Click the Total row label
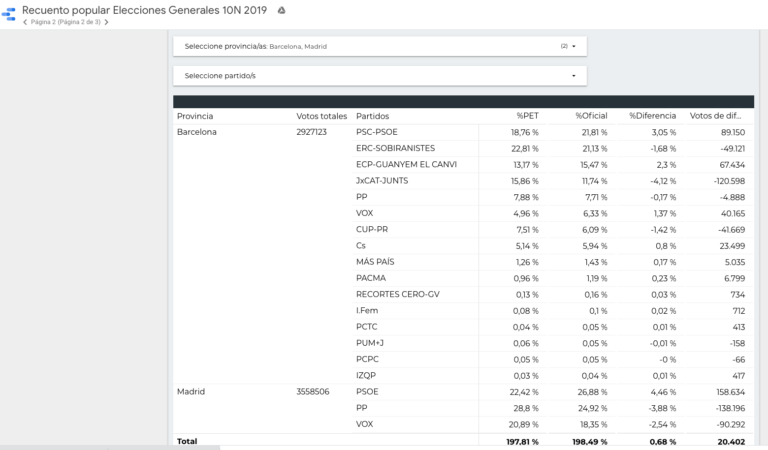Screen dimensions: 768x450 (x=187, y=441)
